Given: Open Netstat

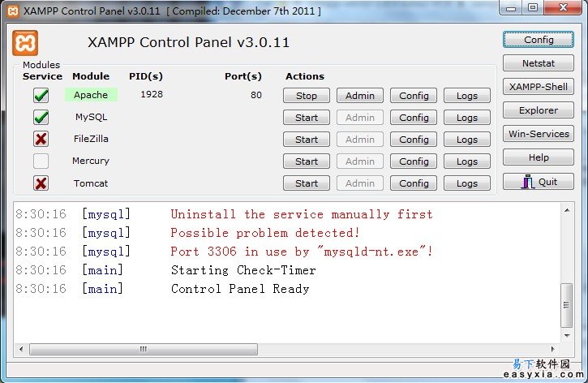Looking at the screenshot, I should coord(539,63).
